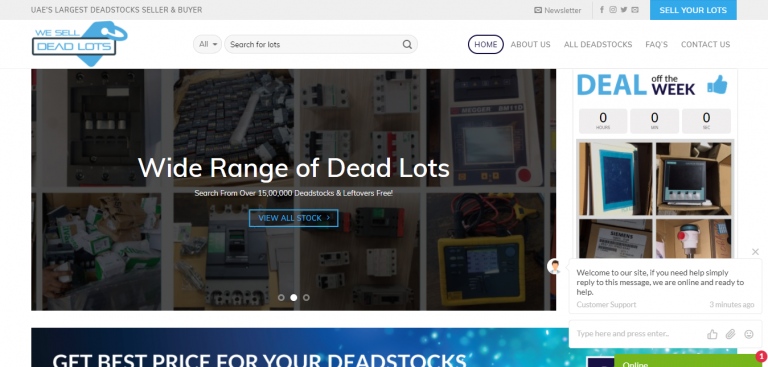This screenshot has width=768, height=367.
Task: Select the third carousel slide dot
Action: pos(306,297)
